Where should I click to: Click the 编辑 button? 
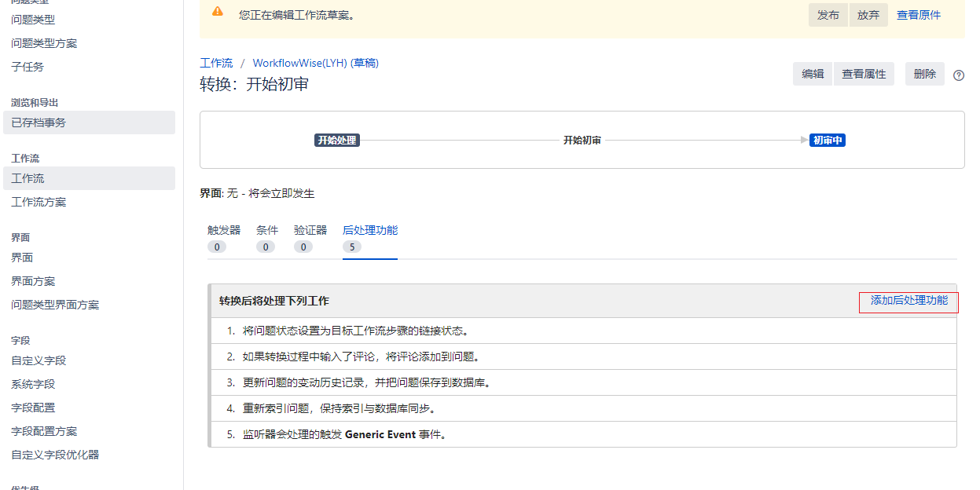coord(812,74)
